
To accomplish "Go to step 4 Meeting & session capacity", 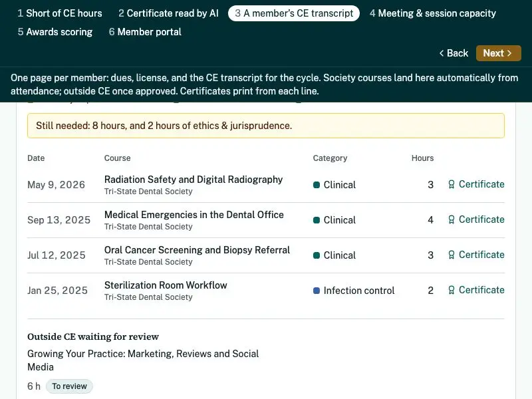I will (x=433, y=13).
